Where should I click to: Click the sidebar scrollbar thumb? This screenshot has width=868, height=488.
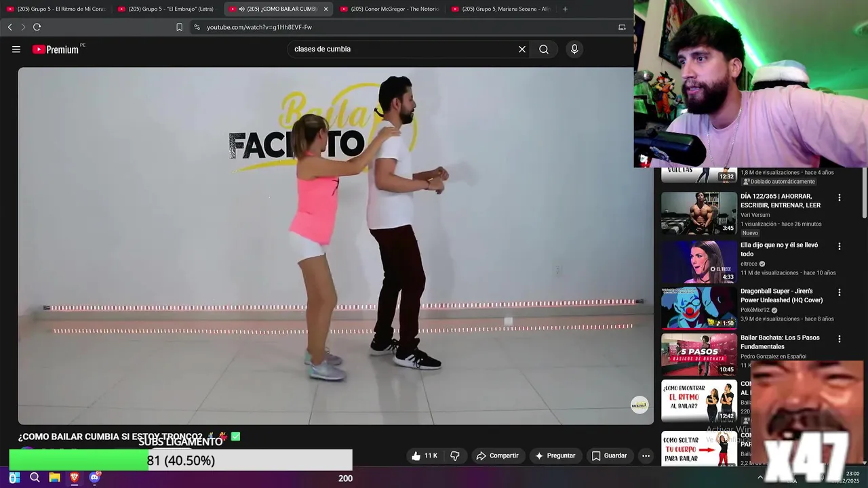(864, 193)
